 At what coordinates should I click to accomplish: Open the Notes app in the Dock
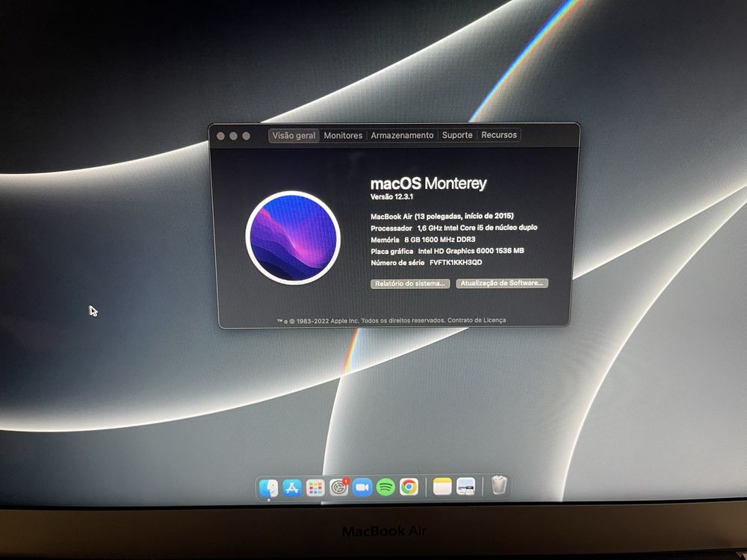(x=442, y=486)
